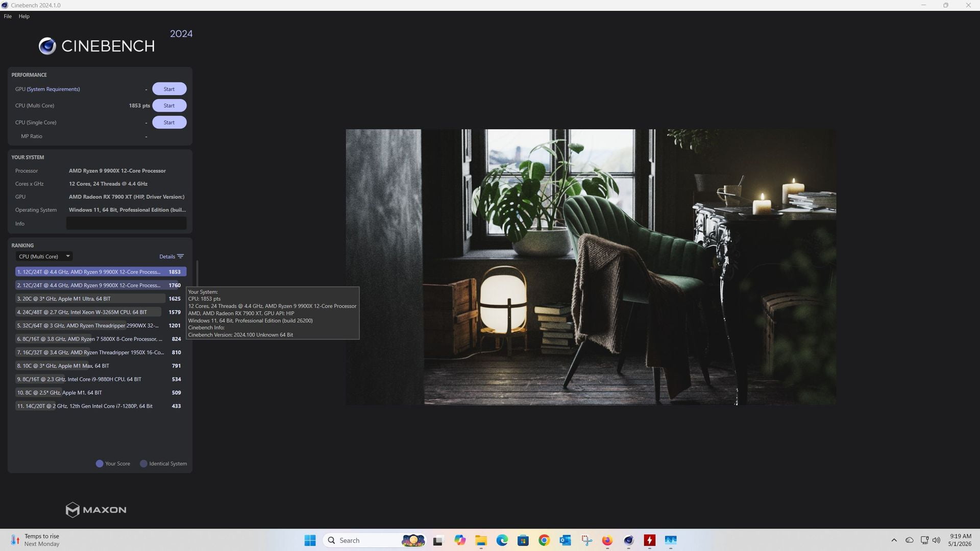Viewport: 980px width, 551px height.
Task: Open the File menu
Action: [x=8, y=16]
